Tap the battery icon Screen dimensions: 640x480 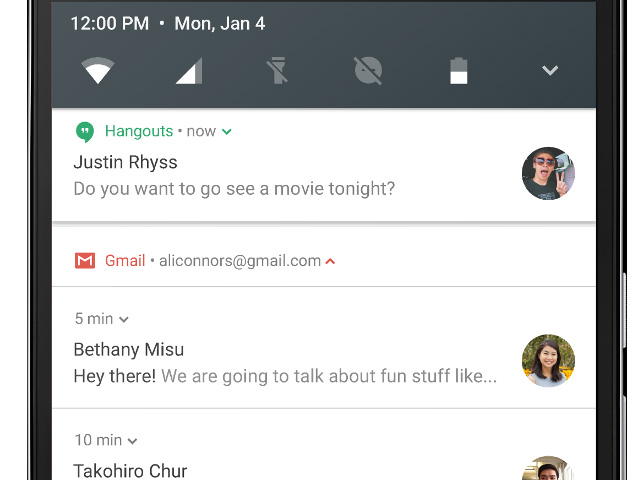[x=458, y=71]
